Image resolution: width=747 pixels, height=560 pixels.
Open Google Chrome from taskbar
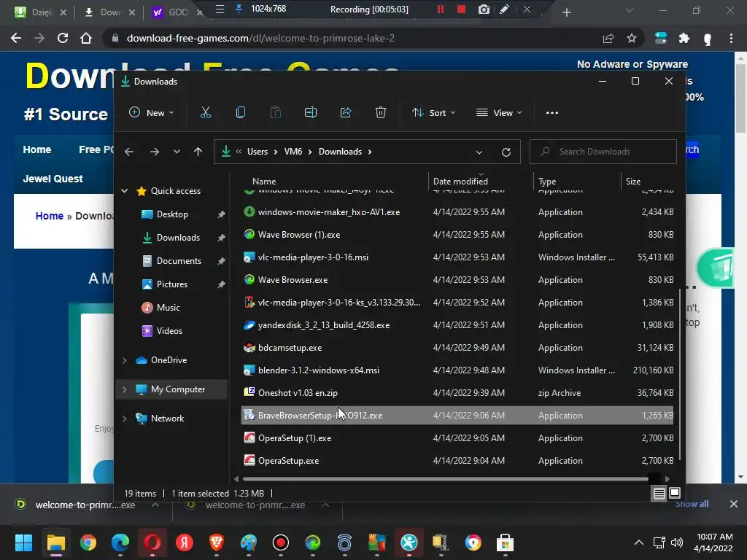[88, 542]
